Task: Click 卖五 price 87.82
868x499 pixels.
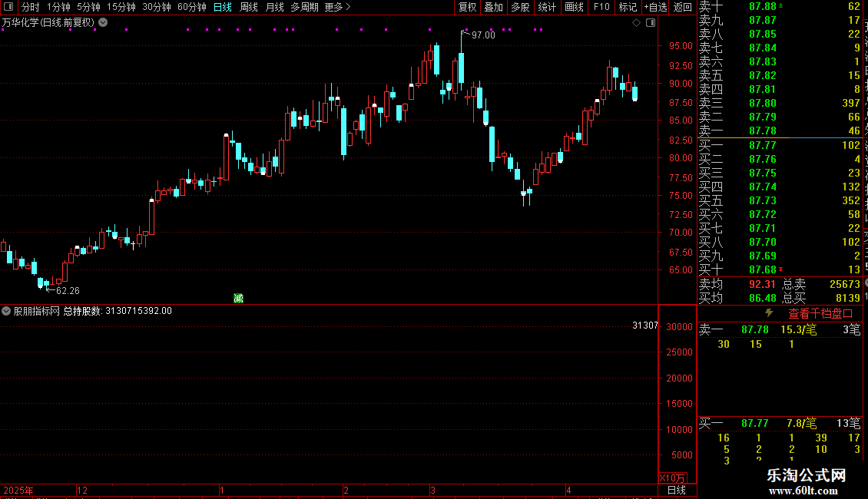Action: point(763,75)
